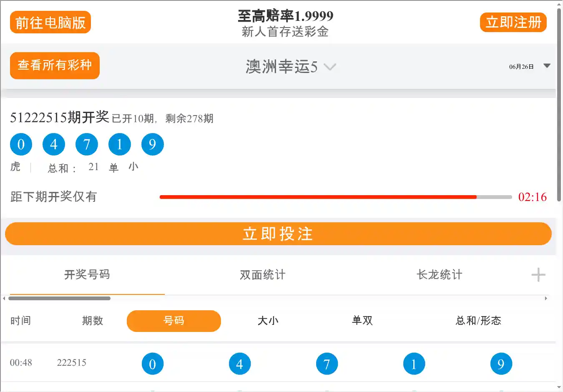Switch column view to 单双
563x392 pixels.
point(362,321)
